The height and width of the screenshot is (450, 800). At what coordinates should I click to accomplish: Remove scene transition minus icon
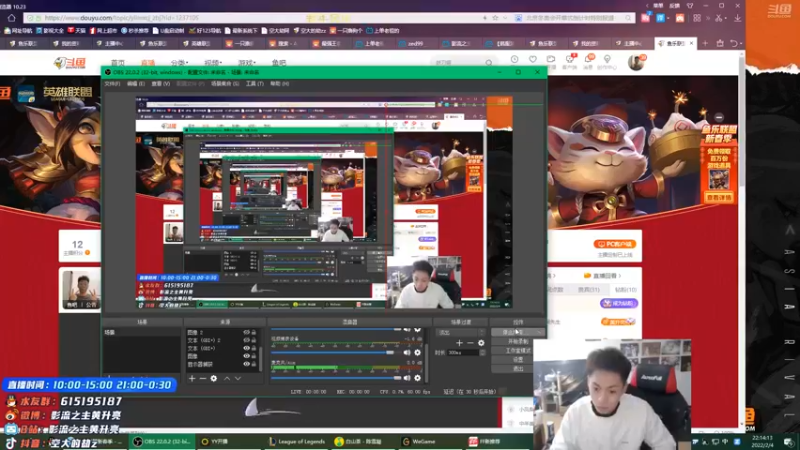point(470,343)
